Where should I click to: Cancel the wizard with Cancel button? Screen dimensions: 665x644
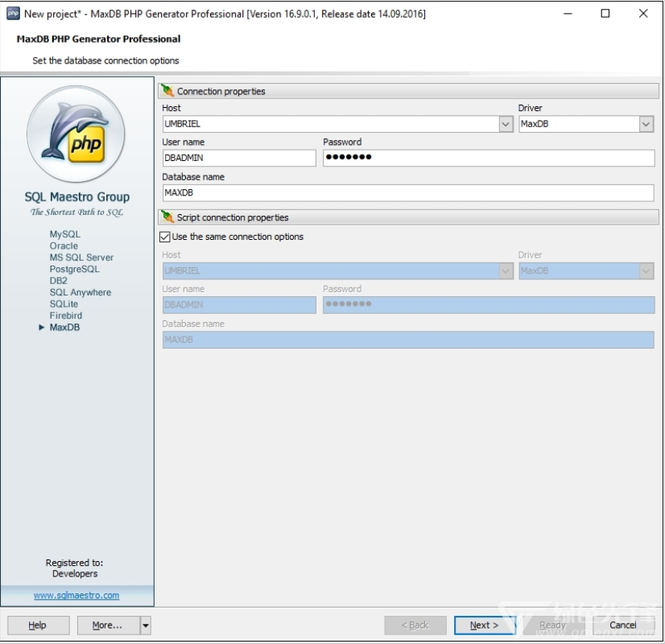click(x=623, y=625)
